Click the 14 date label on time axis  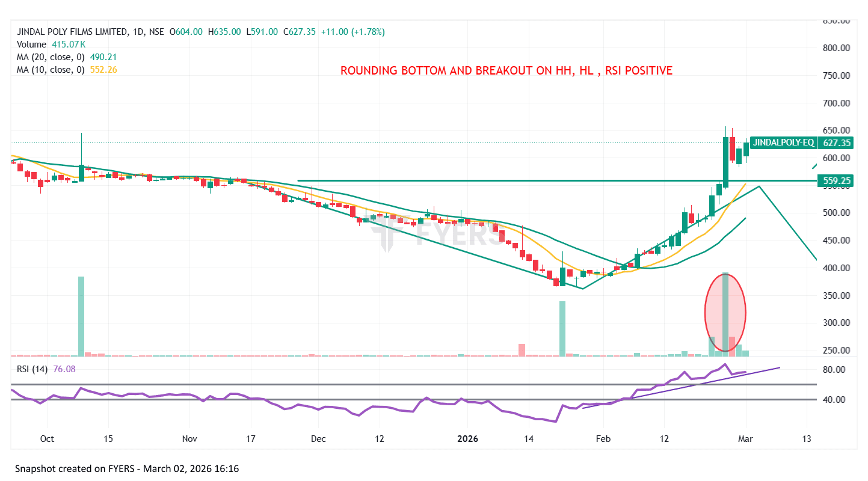point(529,439)
